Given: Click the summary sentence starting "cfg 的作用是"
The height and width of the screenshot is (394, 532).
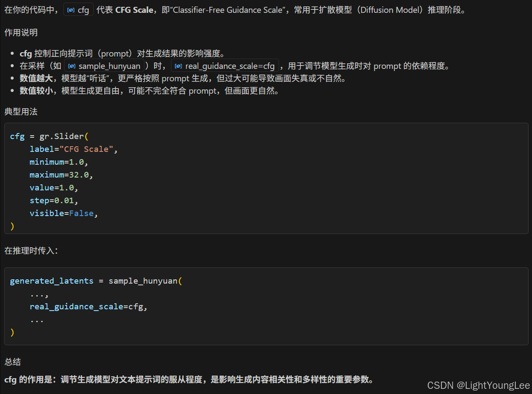Looking at the screenshot, I should (189, 379).
